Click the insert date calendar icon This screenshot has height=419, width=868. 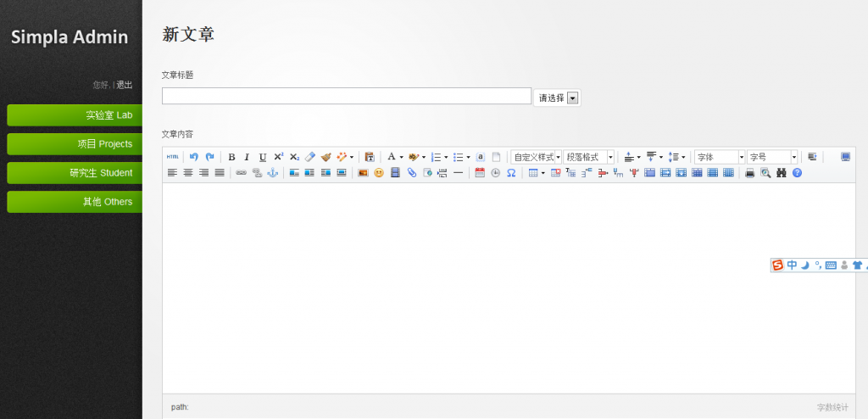click(480, 173)
